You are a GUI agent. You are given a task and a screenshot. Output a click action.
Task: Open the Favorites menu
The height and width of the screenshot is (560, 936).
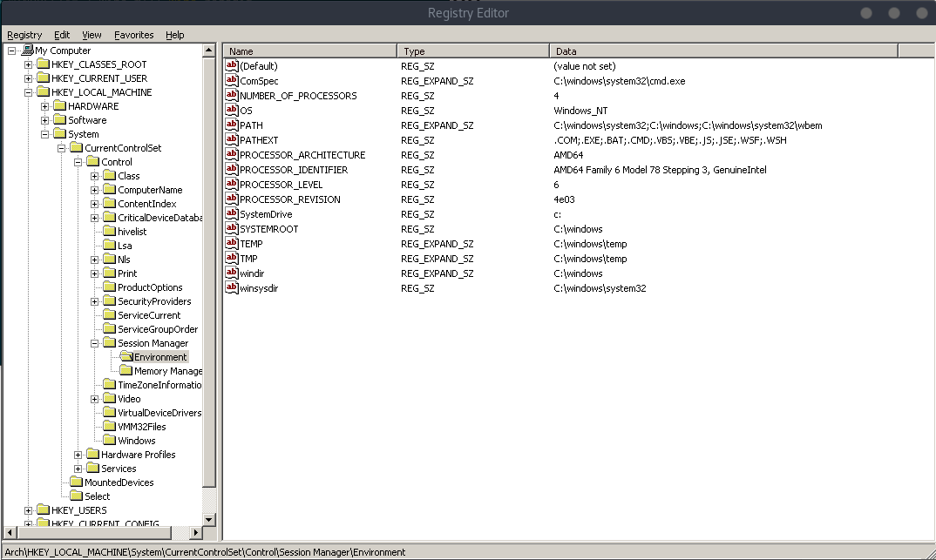coord(133,35)
